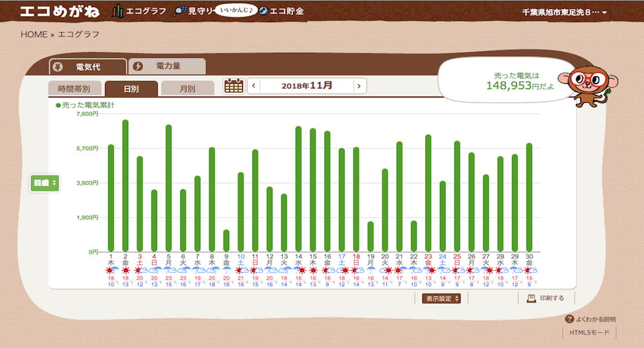
Task: Click the bar for day 30
Action: [529, 197]
